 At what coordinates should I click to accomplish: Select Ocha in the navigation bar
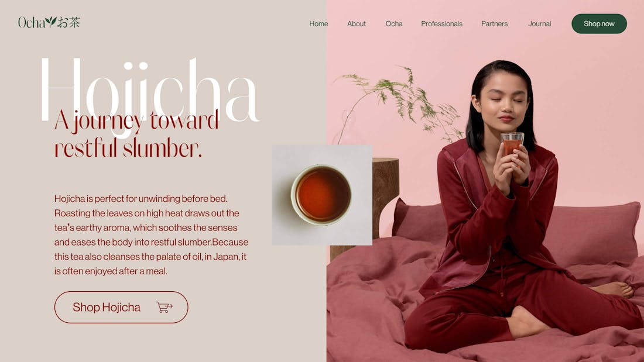point(394,24)
